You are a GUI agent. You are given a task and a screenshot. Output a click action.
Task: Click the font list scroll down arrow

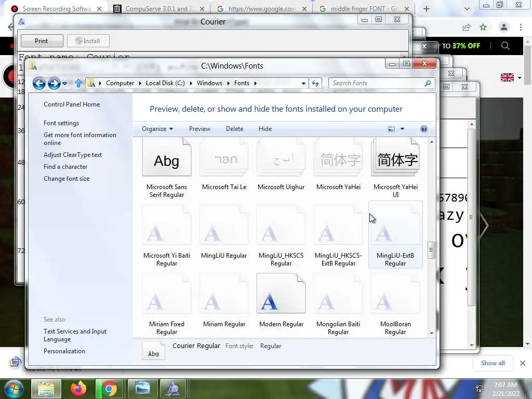click(x=432, y=333)
